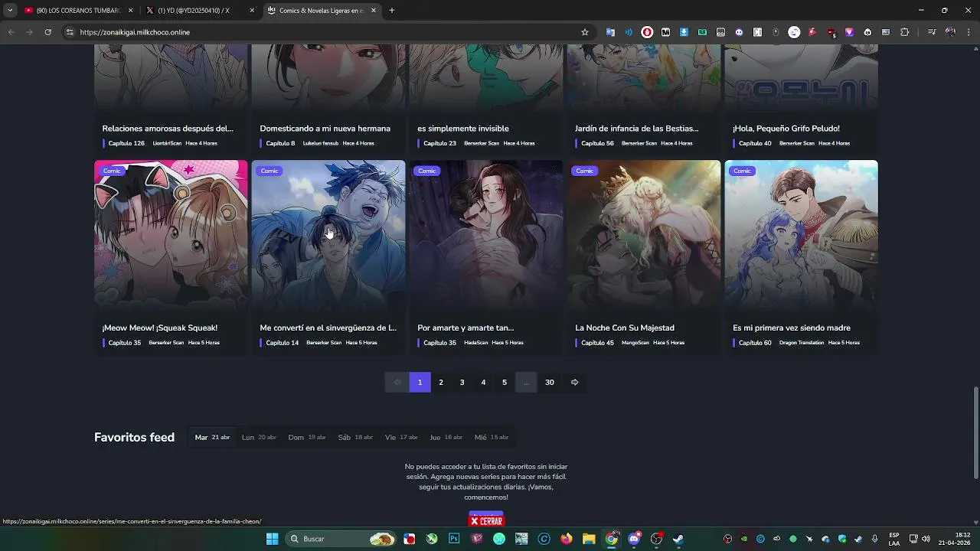Go back to the previous page
The image size is (980, 551).
(x=11, y=32)
